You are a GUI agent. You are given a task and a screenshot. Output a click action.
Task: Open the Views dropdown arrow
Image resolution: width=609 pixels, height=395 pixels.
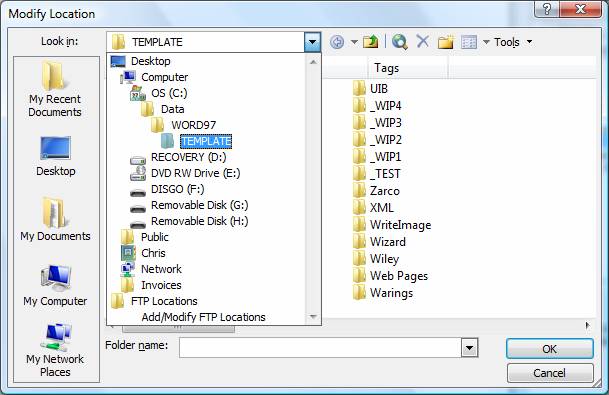tap(486, 42)
